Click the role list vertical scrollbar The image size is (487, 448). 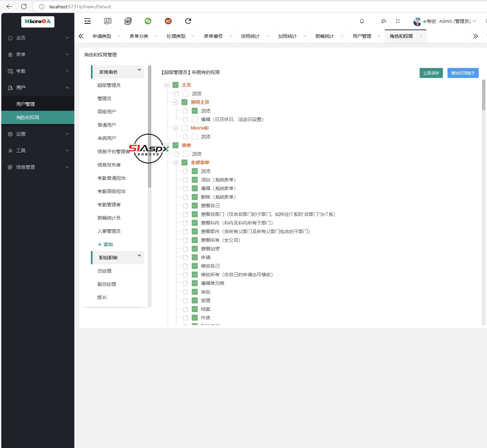150,127
